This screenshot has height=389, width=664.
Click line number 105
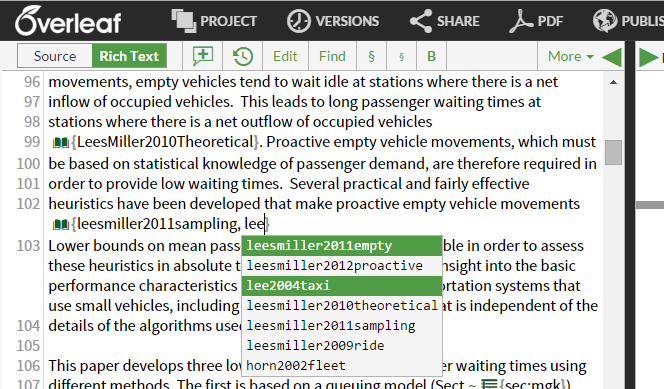(28, 346)
